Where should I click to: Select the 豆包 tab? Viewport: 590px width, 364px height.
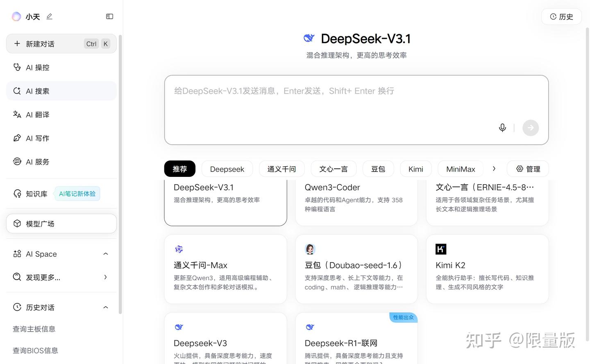point(378,169)
